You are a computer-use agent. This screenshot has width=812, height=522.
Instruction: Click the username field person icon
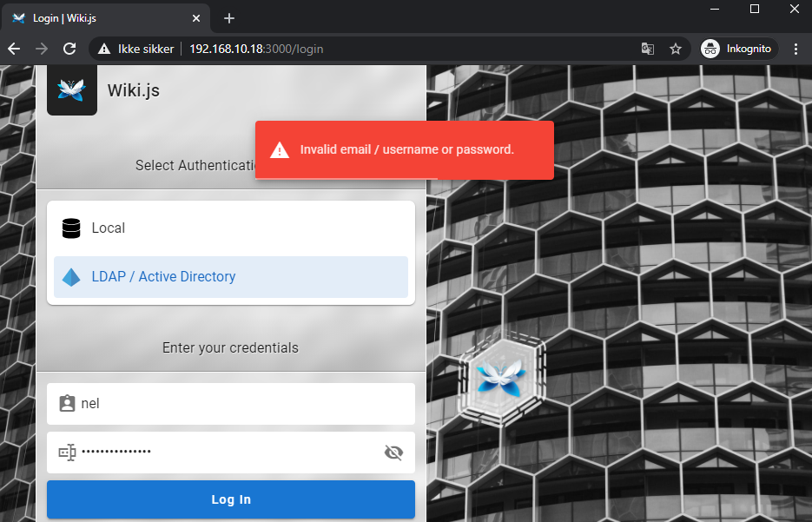67,403
